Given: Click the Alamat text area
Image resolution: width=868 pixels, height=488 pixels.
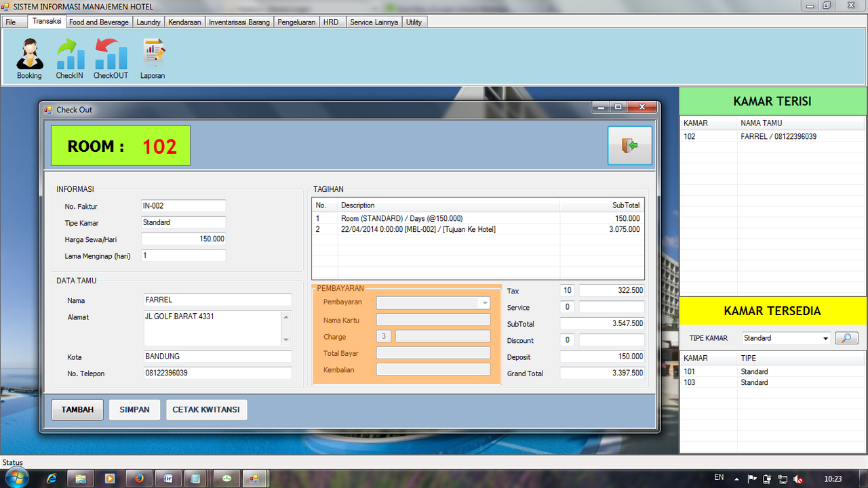Looking at the screenshot, I should pos(212,328).
